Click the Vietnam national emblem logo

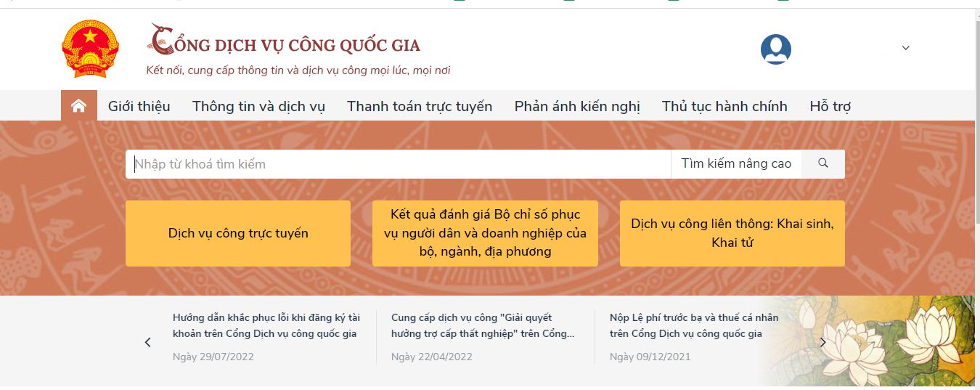coord(90,49)
